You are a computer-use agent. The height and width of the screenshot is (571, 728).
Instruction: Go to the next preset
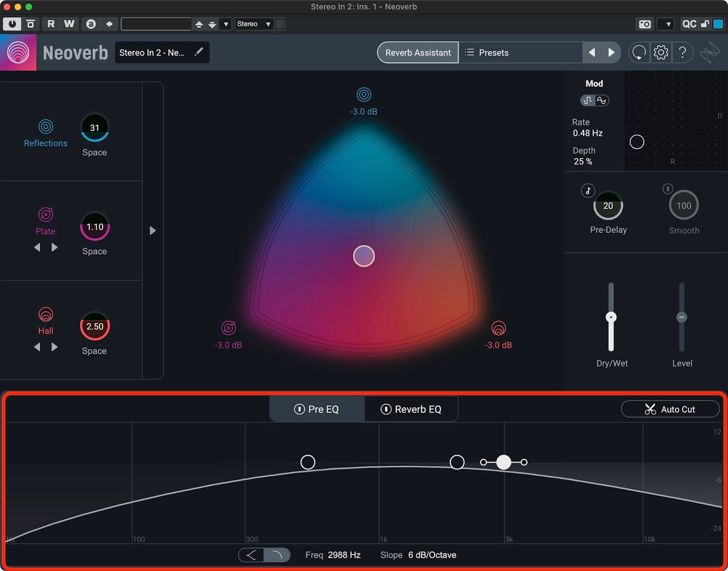(x=611, y=53)
